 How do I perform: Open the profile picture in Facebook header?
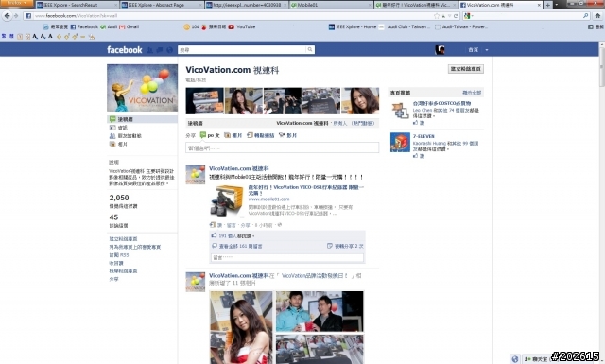(440, 49)
